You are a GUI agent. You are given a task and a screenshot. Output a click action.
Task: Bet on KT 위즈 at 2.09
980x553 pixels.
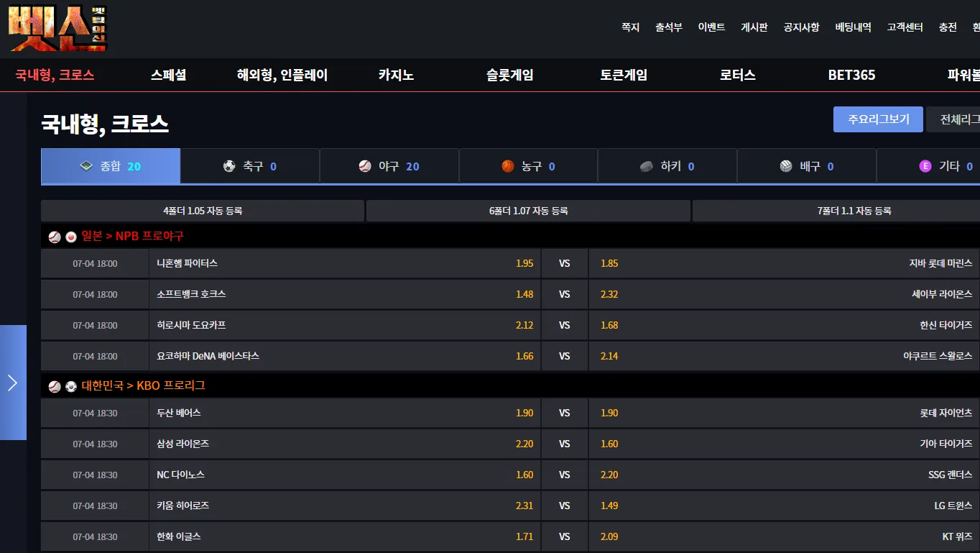[783, 536]
